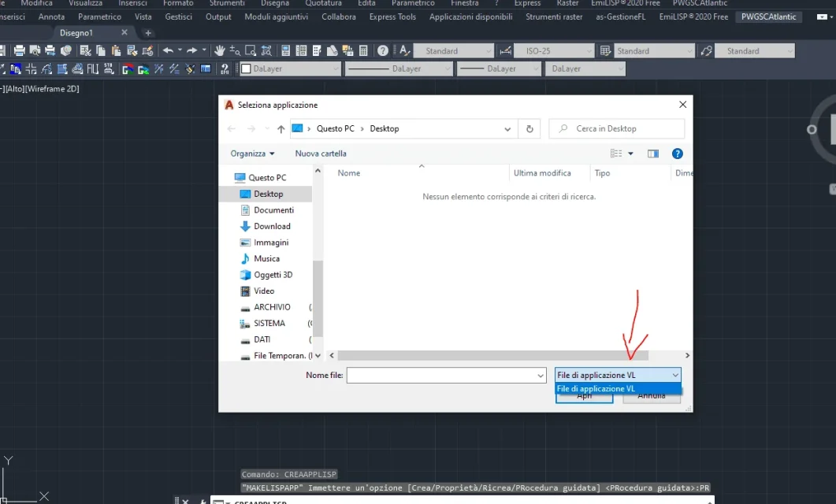Viewport: 836px width, 504px height.
Task: Click the Copy toolbar icon
Action: coord(101,50)
